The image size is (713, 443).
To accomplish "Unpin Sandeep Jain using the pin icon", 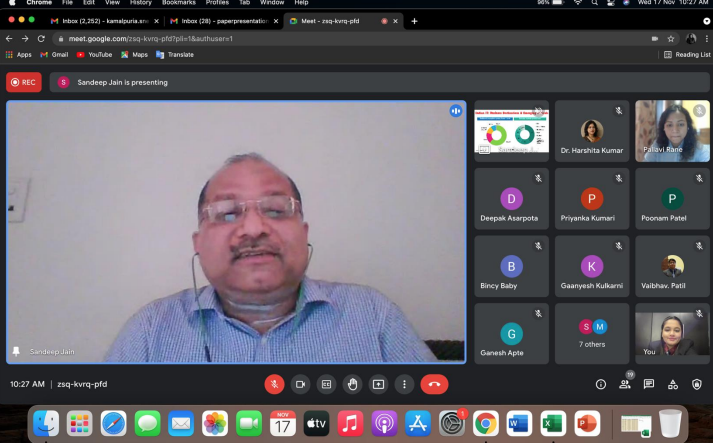I will [16, 351].
